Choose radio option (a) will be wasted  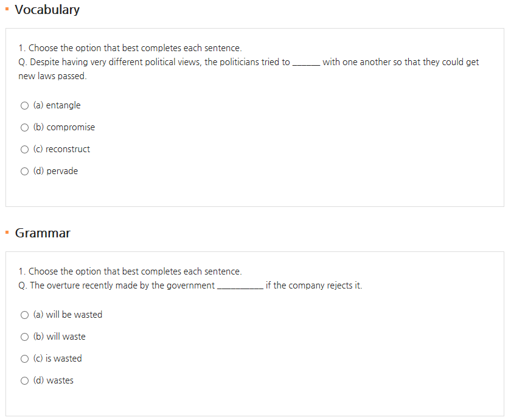coord(24,315)
